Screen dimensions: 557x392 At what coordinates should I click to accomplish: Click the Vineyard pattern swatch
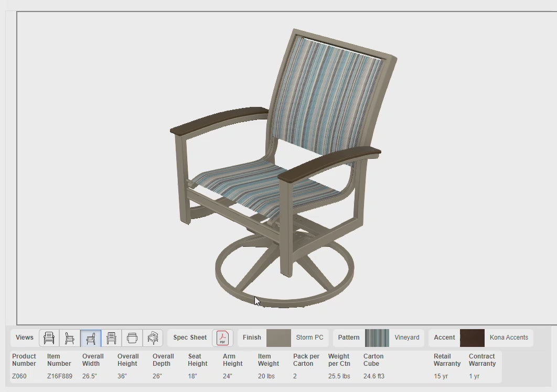(x=377, y=338)
